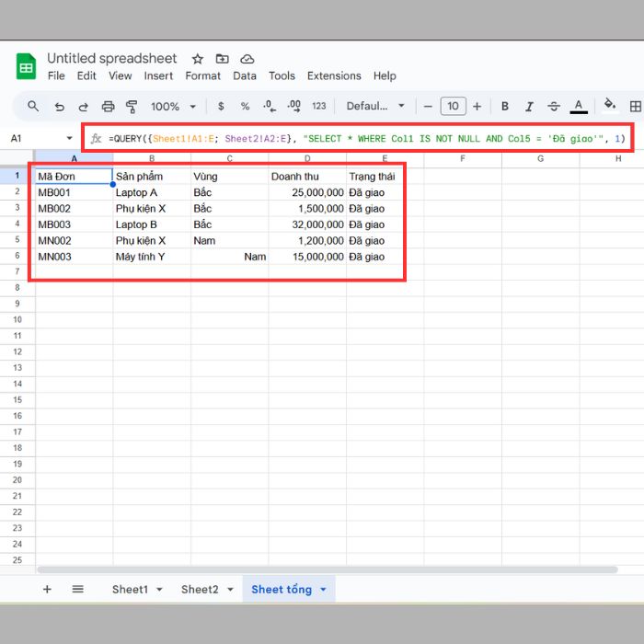Open more number formats 123
This screenshot has width=644, height=644.
coord(319,106)
